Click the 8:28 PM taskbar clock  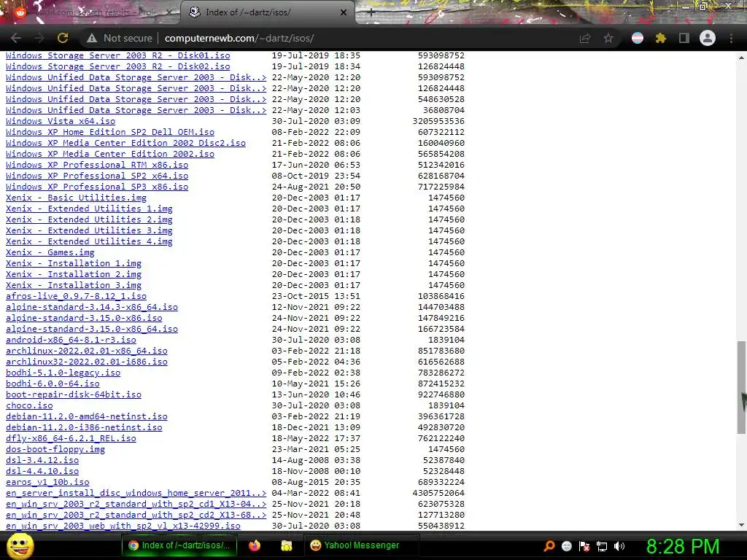point(682,546)
